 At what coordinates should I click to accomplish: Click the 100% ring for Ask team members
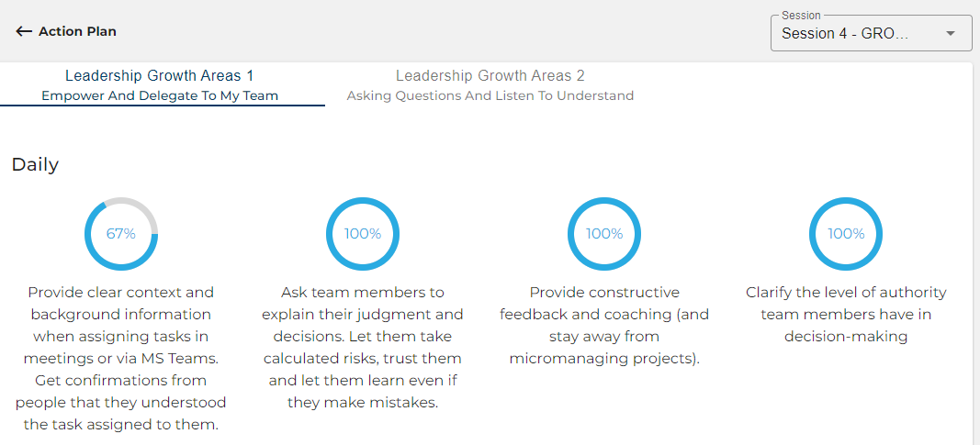[363, 234]
